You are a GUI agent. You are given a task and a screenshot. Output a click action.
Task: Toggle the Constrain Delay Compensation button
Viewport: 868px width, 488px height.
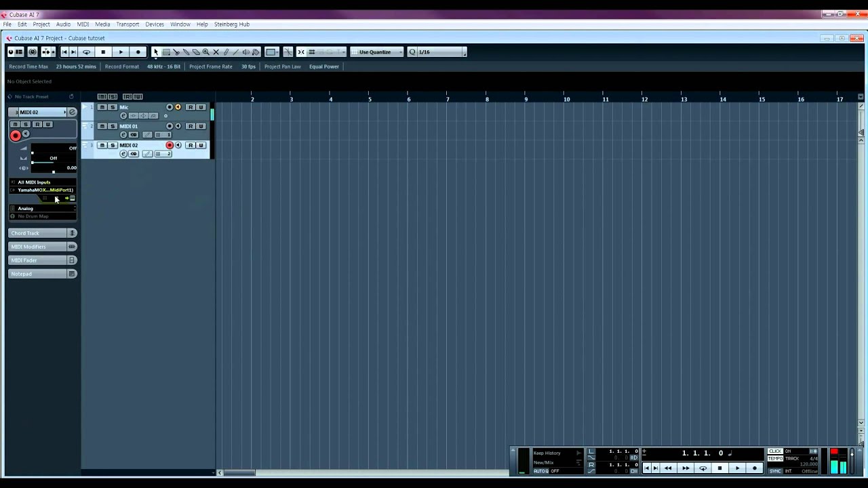33,52
